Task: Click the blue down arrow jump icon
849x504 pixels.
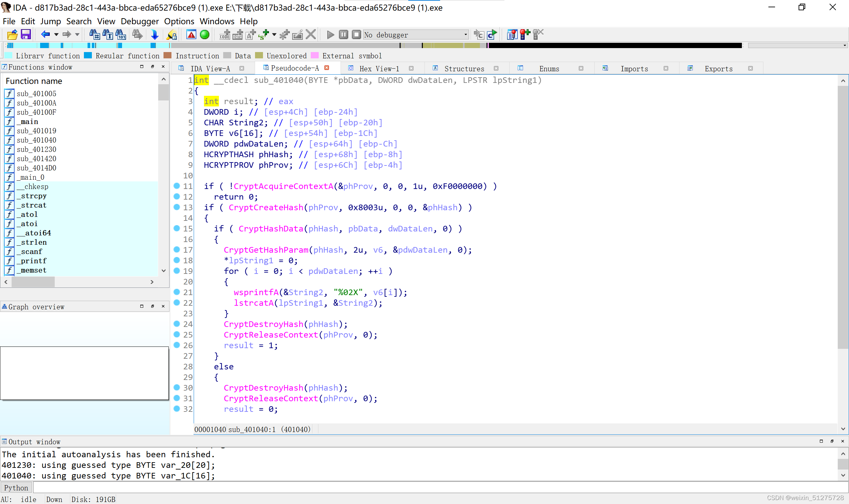Action: click(x=155, y=34)
